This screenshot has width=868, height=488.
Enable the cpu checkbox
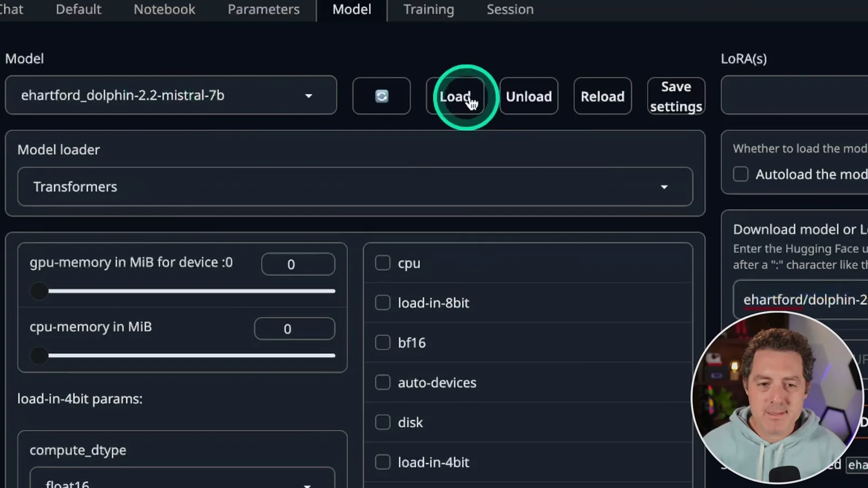382,263
